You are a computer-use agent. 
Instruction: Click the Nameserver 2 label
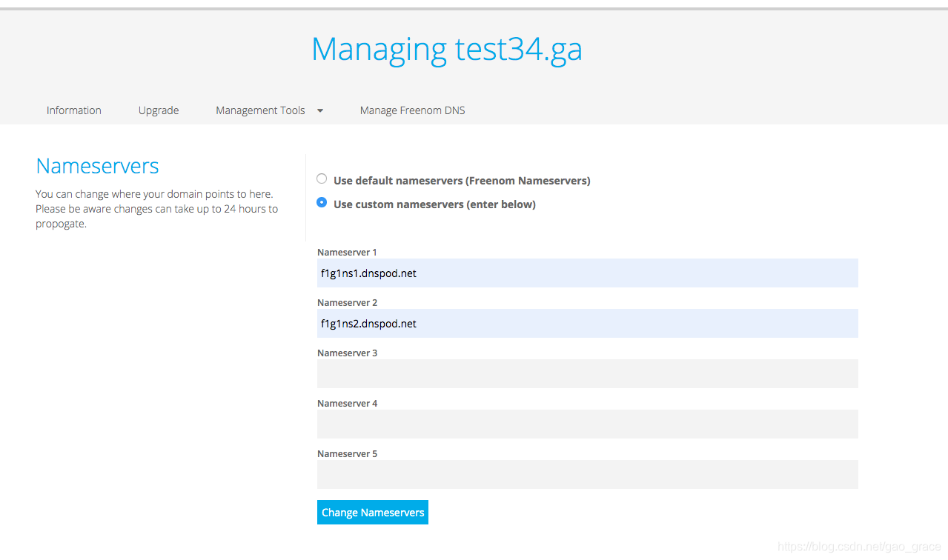(x=348, y=303)
